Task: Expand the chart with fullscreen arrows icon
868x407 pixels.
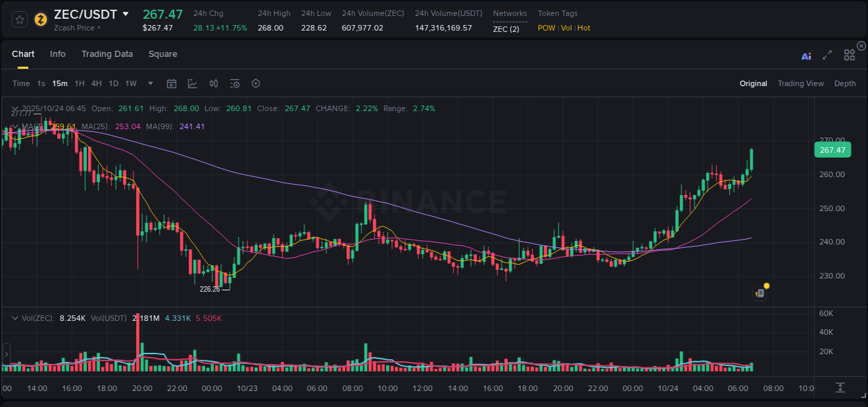Action: coord(827,56)
